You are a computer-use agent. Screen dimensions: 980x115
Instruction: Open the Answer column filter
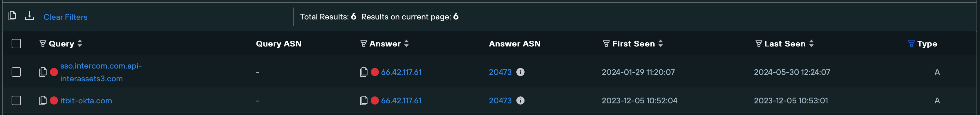(363, 44)
